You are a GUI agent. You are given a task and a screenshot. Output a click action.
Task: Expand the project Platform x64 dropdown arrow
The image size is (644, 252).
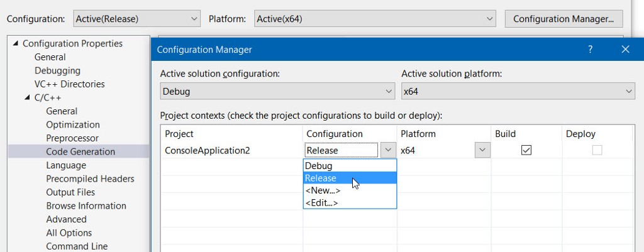pyautogui.click(x=482, y=150)
